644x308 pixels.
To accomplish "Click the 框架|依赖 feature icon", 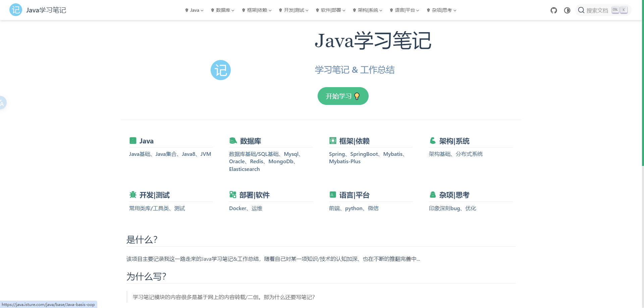I will coord(332,141).
